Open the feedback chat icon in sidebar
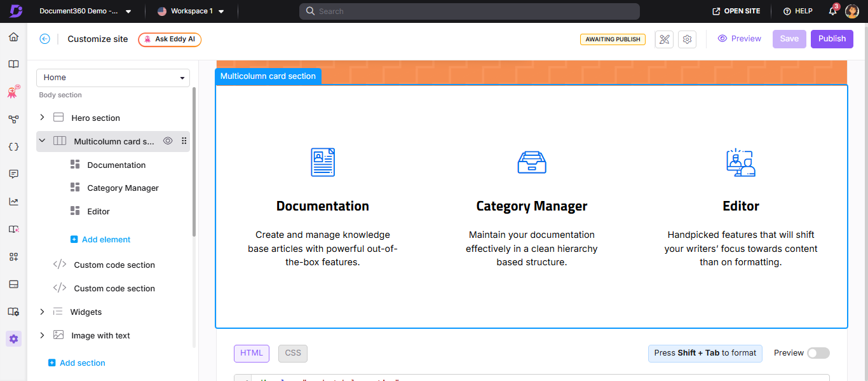This screenshot has width=868, height=381. (13, 174)
